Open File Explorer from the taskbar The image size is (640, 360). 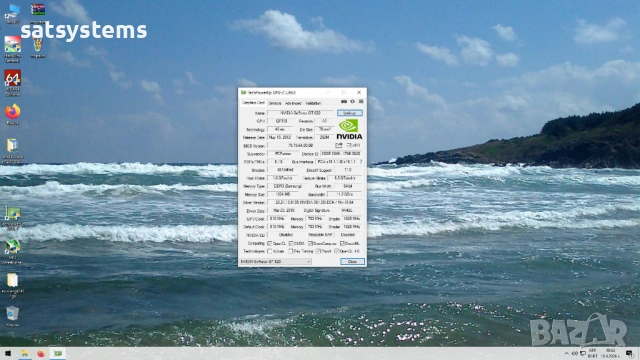(24, 353)
